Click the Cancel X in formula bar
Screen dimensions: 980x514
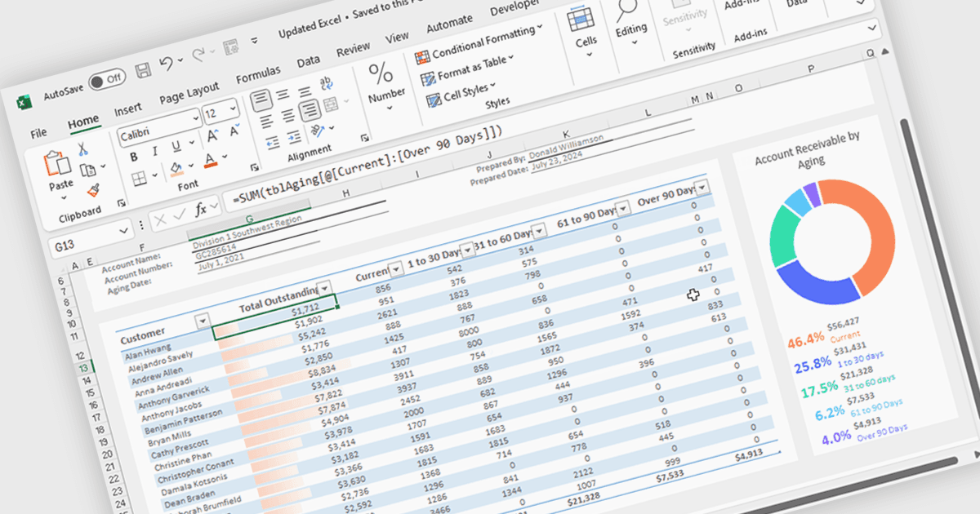point(158,219)
